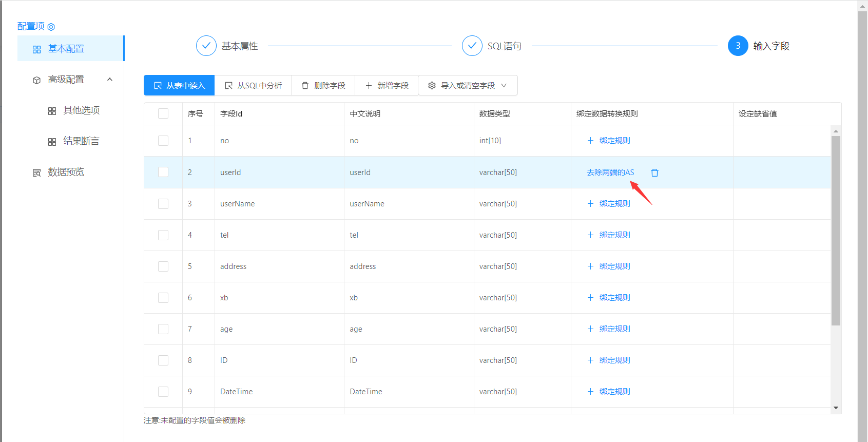Click the table vertical scrollbar thumb
This screenshot has height=442, width=868.
tap(836, 231)
